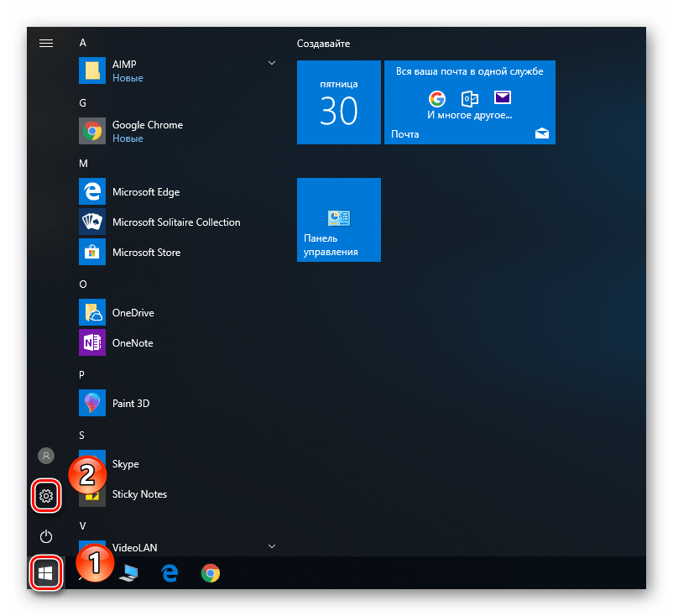Open the user account avatar icon
The width and height of the screenshot is (673, 616).
[46, 456]
